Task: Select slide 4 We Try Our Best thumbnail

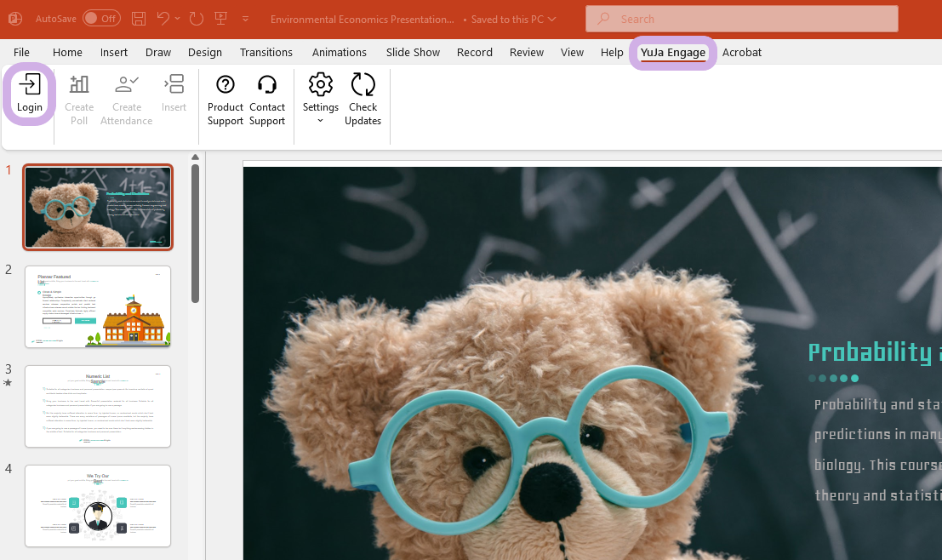Action: pyautogui.click(x=98, y=506)
